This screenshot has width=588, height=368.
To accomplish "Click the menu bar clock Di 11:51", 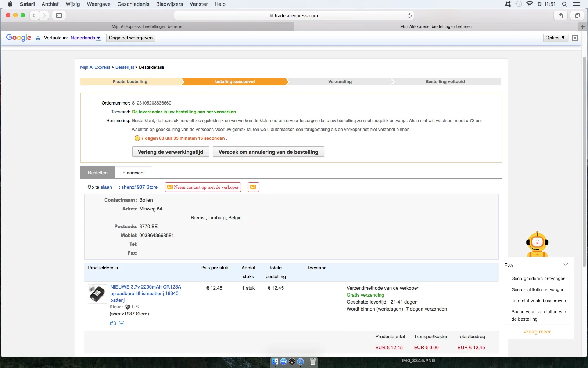I will tap(546, 4).
